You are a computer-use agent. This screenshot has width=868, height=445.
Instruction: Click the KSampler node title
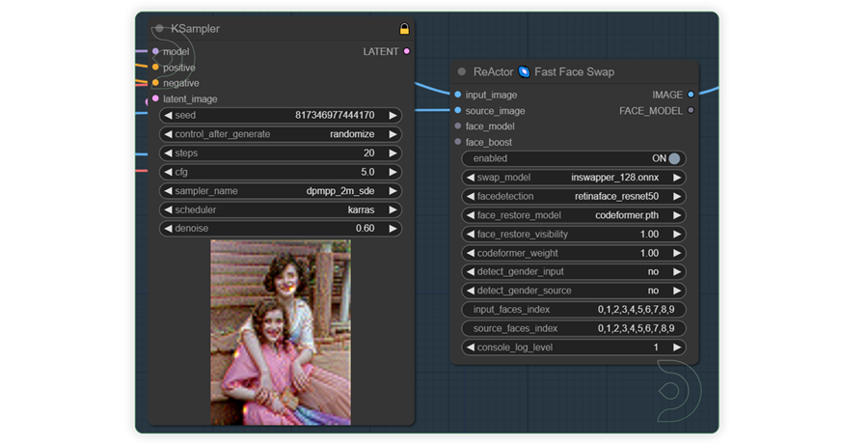[195, 29]
